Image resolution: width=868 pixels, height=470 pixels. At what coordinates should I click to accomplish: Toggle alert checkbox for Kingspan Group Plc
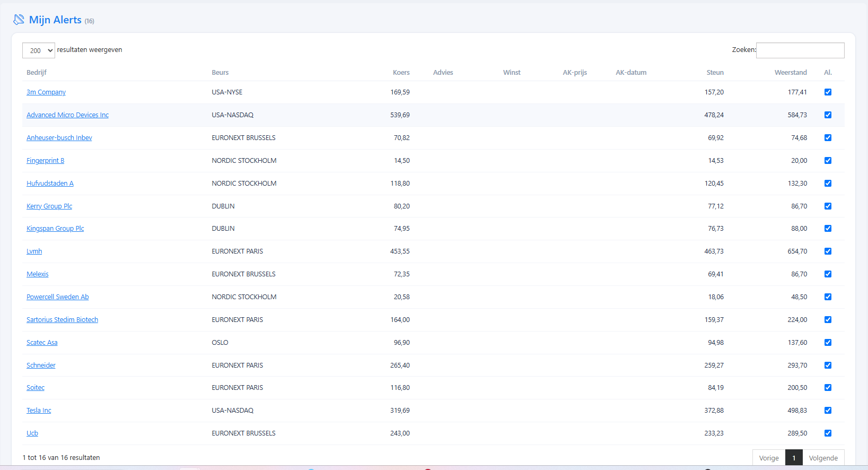pos(828,229)
